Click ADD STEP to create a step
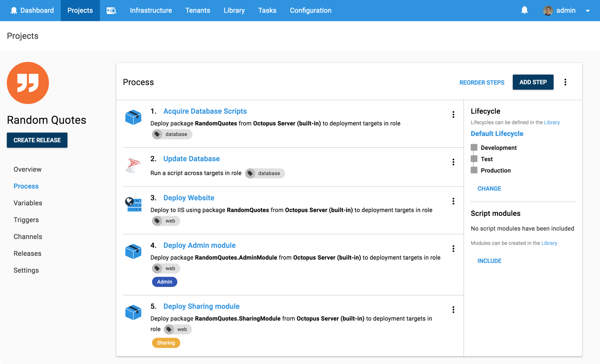This screenshot has height=364, width=600. pos(533,82)
